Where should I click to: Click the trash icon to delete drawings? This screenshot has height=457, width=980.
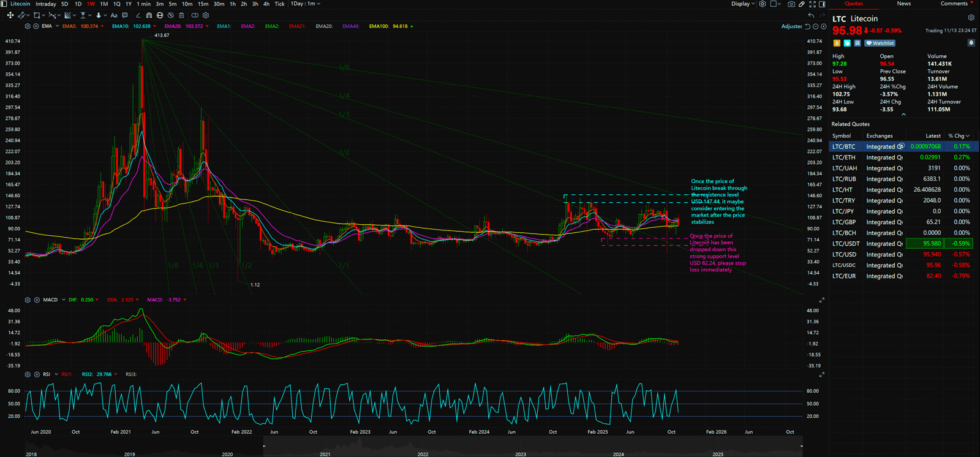(181, 15)
